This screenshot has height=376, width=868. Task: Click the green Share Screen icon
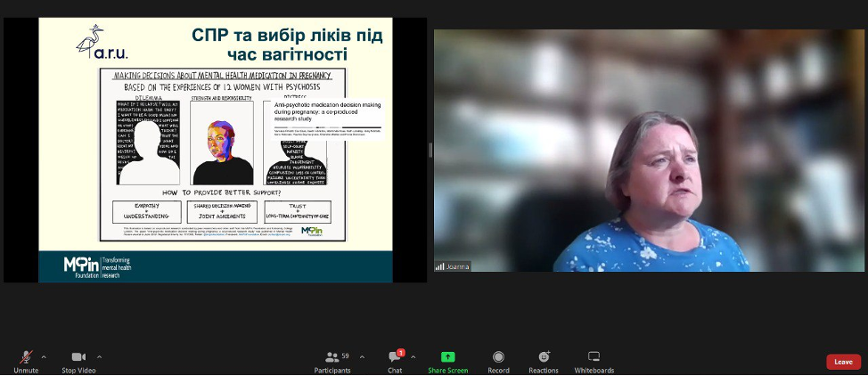[447, 357]
